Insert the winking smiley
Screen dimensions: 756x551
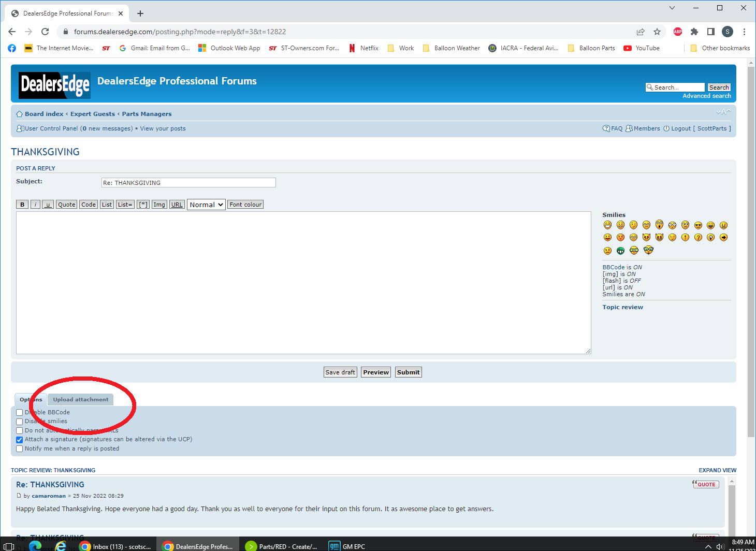tap(633, 225)
